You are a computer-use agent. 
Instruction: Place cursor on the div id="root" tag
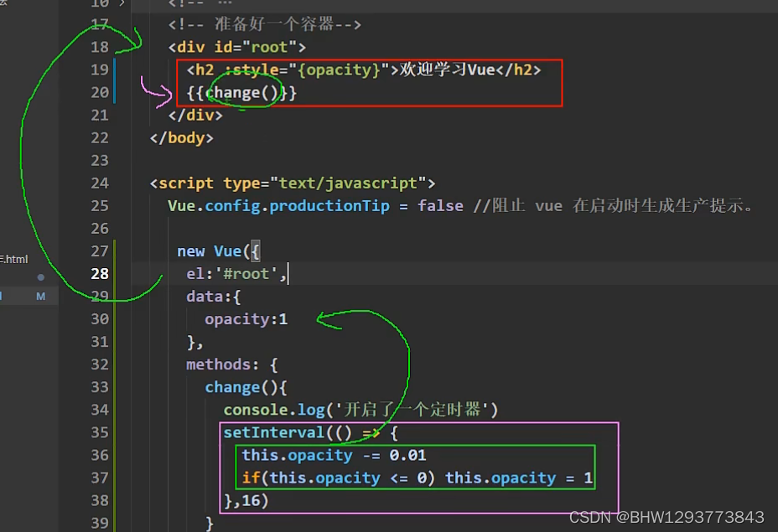pos(237,47)
